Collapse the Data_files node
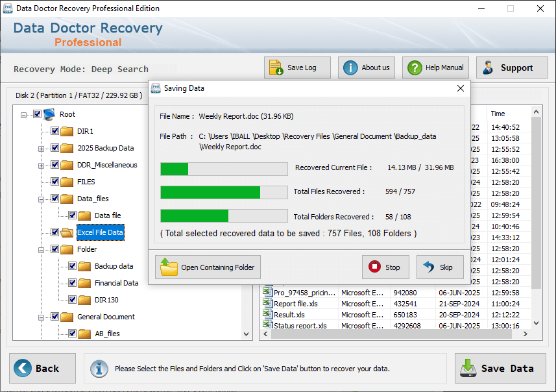 (41, 199)
